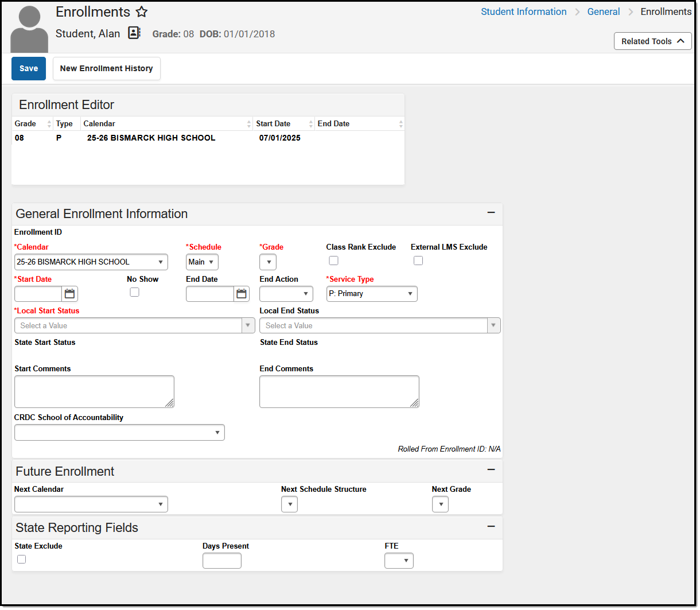
Task: Click the Save button
Action: [x=28, y=68]
